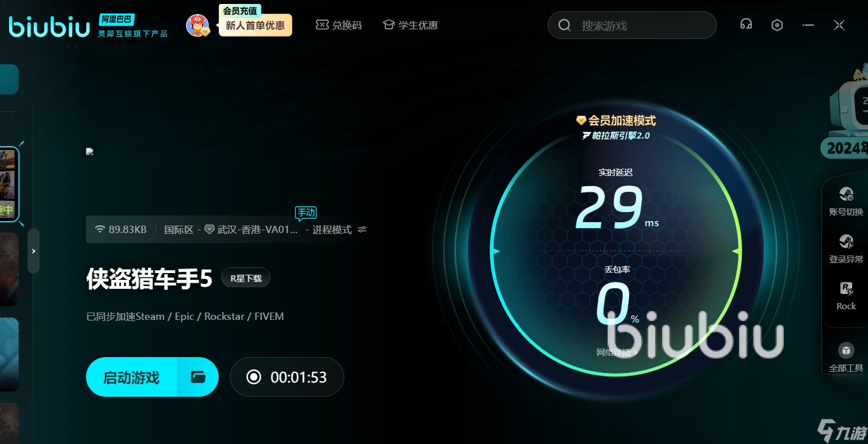Open the 登录异常 login issue tool
The width and height of the screenshot is (868, 444).
click(846, 249)
